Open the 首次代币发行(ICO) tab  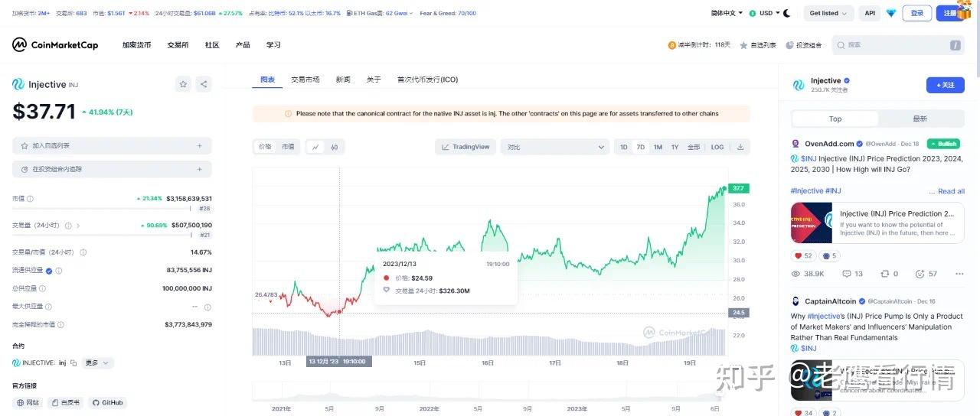[x=427, y=80]
